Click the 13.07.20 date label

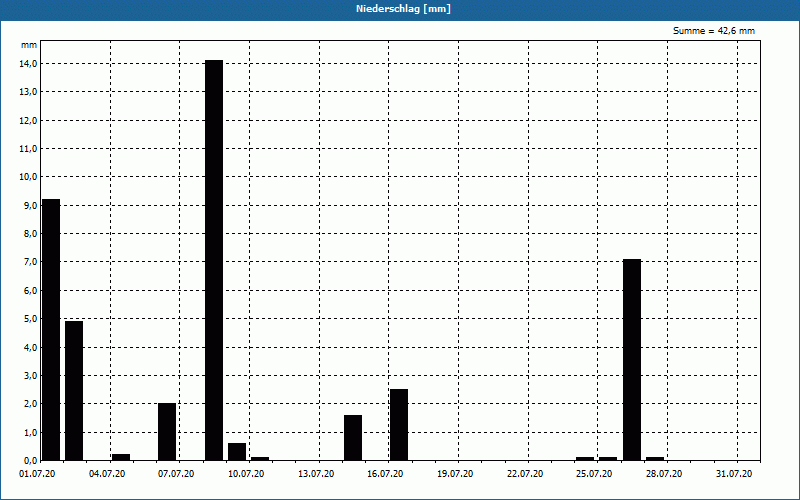[316, 474]
